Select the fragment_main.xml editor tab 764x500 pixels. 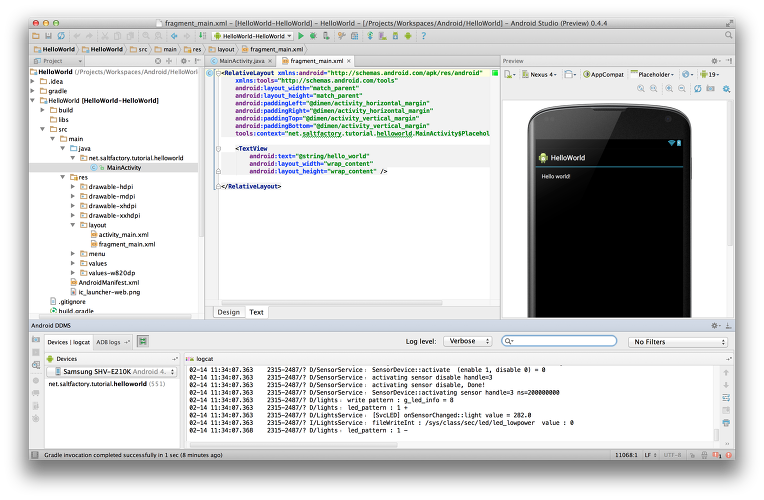tap(316, 61)
